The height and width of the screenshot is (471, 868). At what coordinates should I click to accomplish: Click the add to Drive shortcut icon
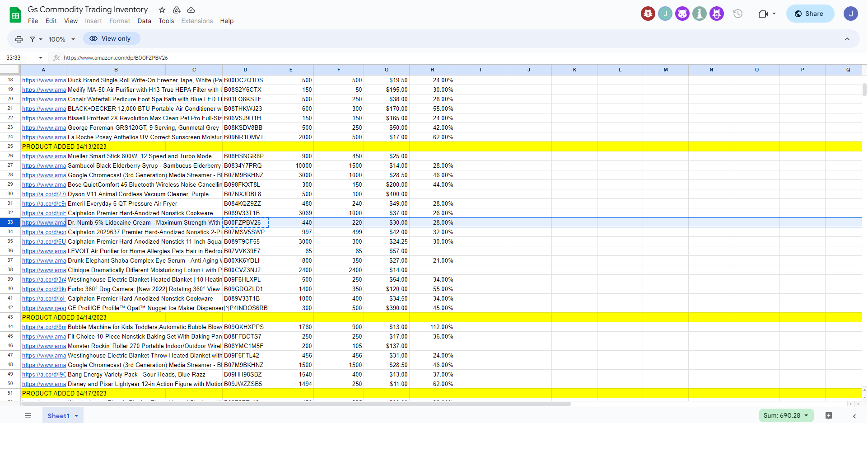click(177, 10)
